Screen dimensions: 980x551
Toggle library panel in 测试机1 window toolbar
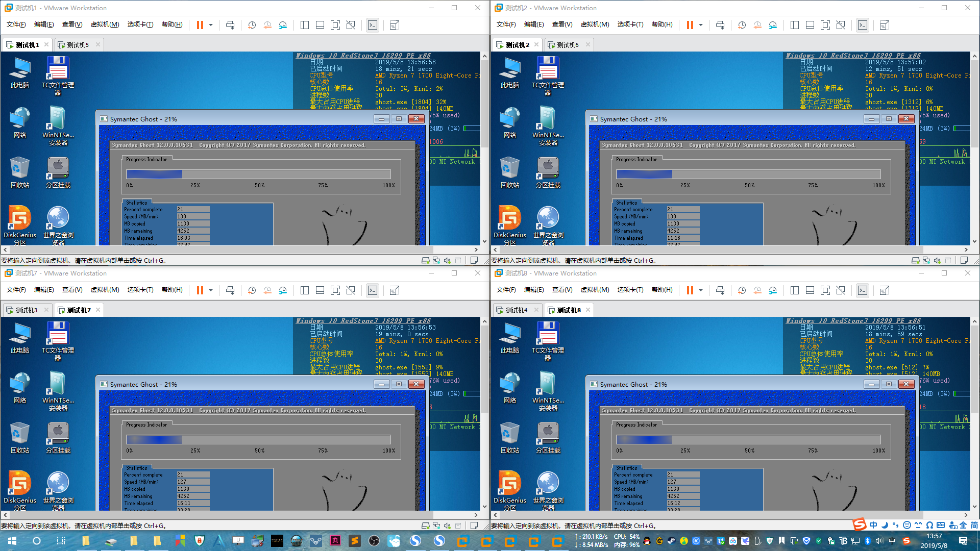[305, 25]
